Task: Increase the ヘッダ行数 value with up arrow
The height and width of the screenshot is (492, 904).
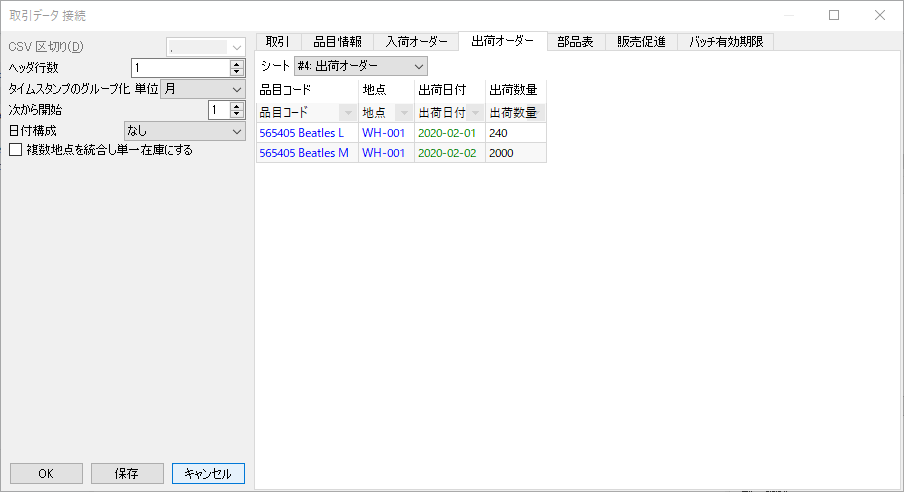Action: (237, 64)
